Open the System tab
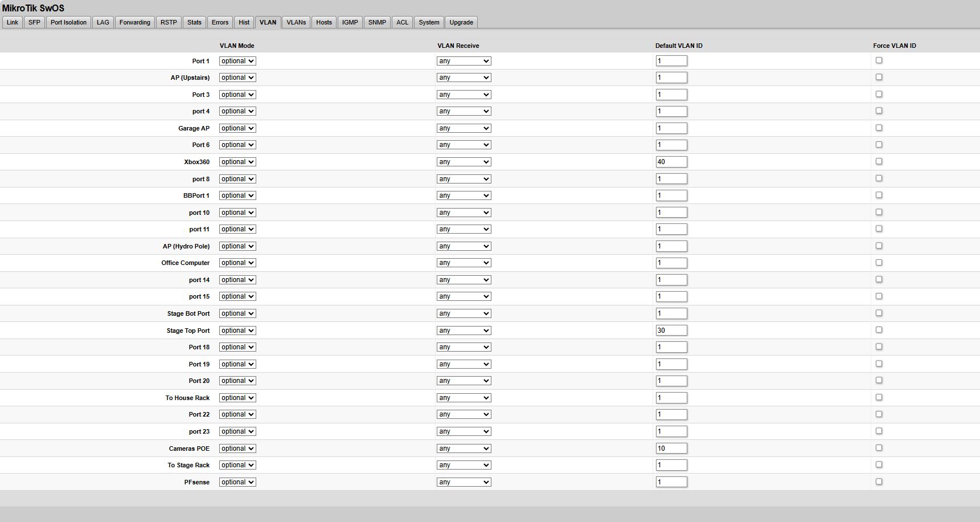This screenshot has height=522, width=980. click(429, 22)
